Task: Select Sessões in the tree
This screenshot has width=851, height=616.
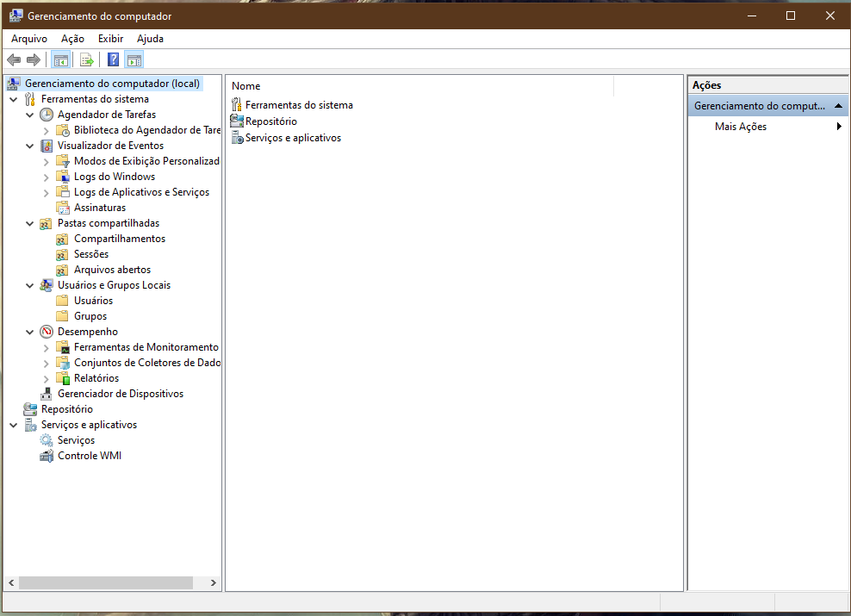Action: point(91,254)
